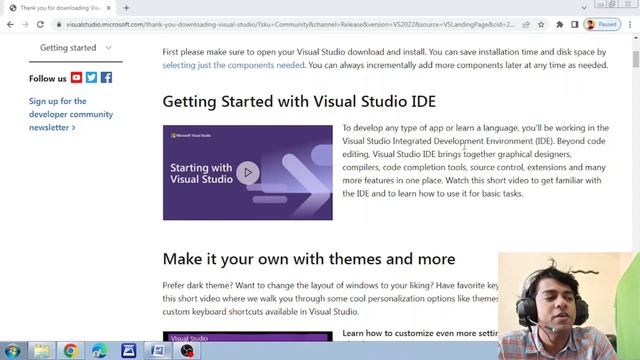This screenshot has height=360, width=640.
Task: Follow the selecting just the components needed link
Action: (233, 65)
